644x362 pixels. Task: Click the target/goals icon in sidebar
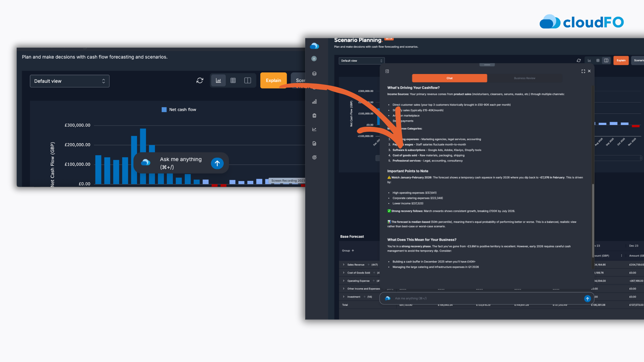[314, 157]
